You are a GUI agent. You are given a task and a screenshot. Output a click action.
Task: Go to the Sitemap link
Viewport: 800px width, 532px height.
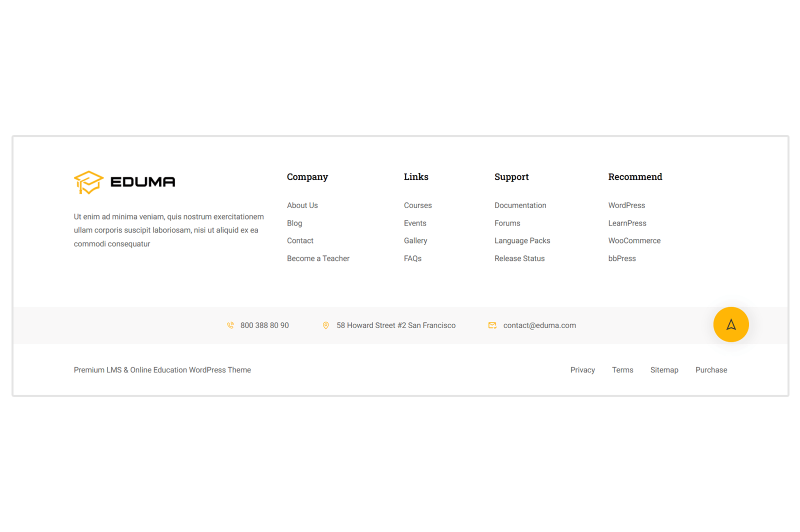(664, 370)
